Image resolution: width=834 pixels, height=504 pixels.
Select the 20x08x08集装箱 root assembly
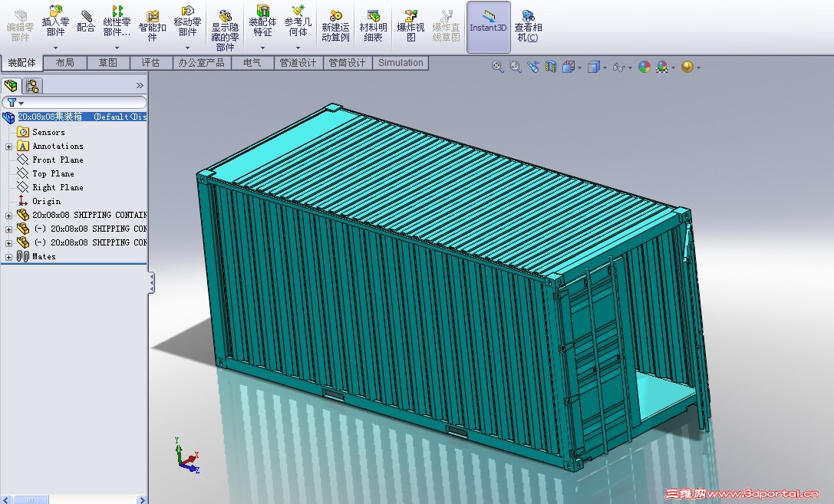click(82, 117)
